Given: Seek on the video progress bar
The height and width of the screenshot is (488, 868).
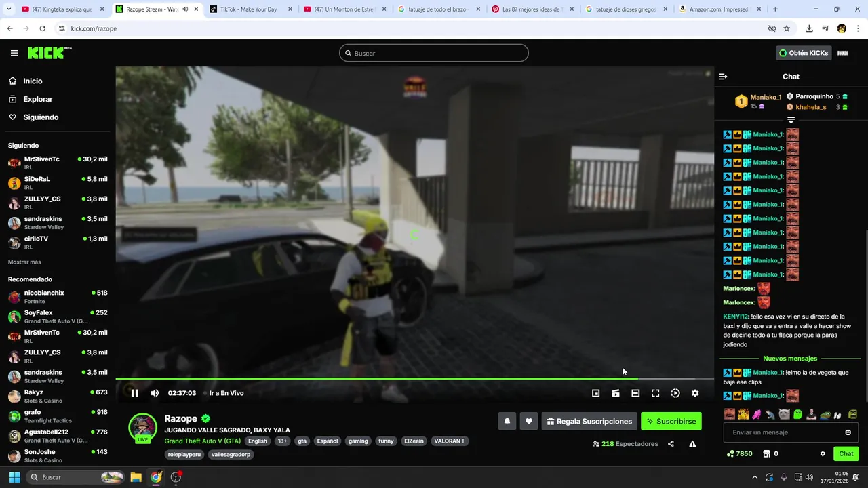Looking at the screenshot, I should coord(414,378).
